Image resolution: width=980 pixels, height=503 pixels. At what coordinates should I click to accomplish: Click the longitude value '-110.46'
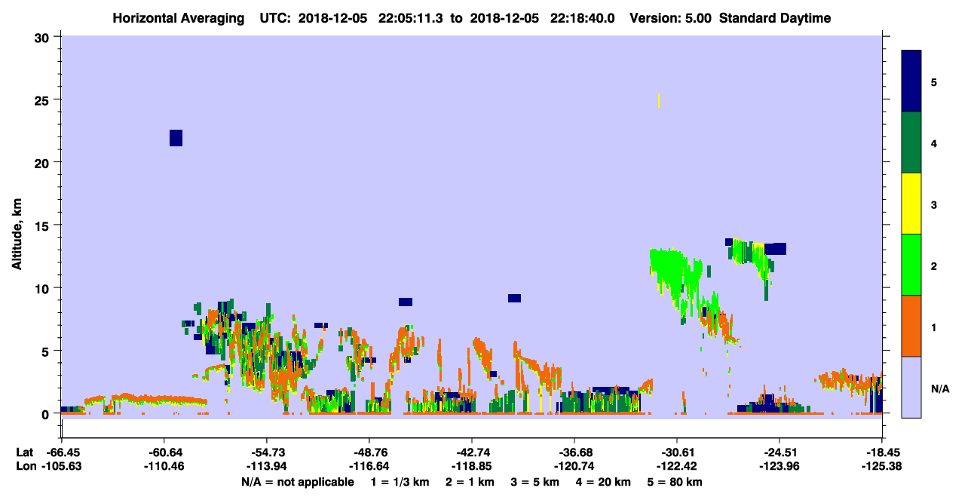tap(165, 466)
